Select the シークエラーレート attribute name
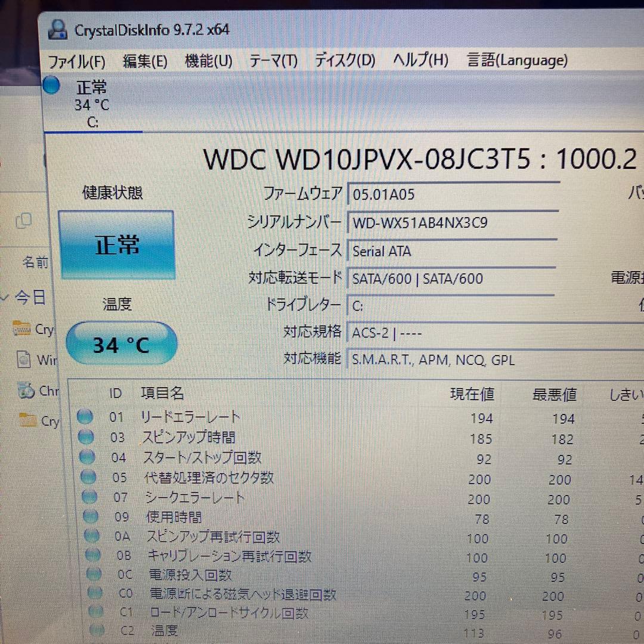The image size is (644, 644). pos(195,497)
